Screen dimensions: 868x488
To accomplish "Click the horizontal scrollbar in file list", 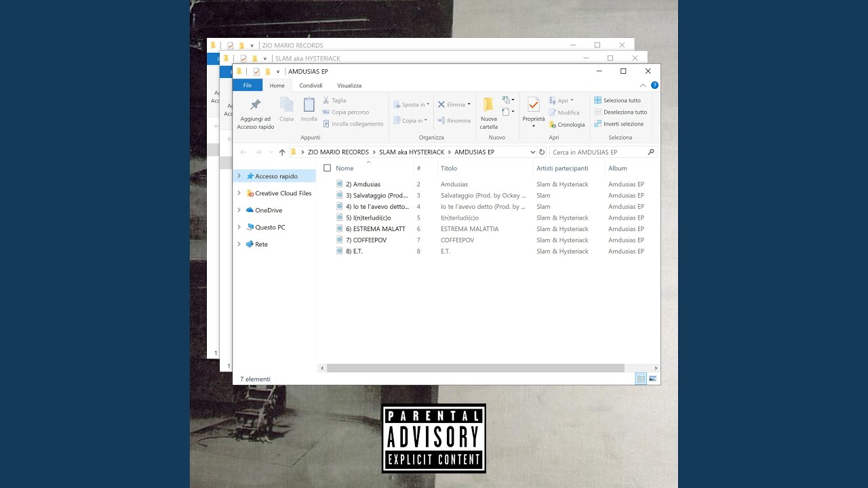I will (475, 368).
